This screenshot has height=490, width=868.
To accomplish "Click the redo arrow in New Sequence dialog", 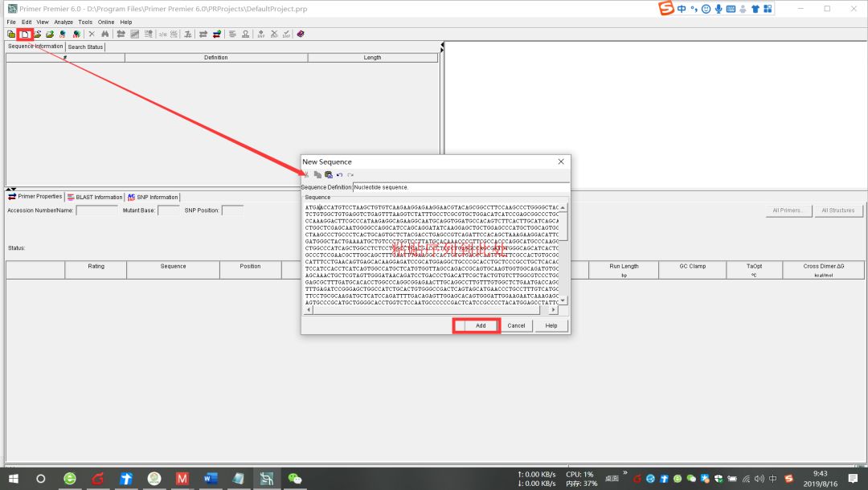I will (x=350, y=175).
